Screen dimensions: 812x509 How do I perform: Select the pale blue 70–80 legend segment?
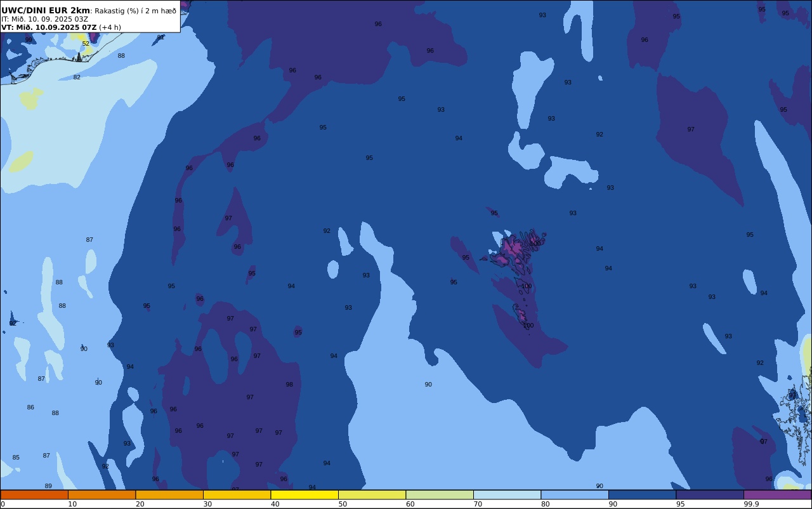pos(507,494)
